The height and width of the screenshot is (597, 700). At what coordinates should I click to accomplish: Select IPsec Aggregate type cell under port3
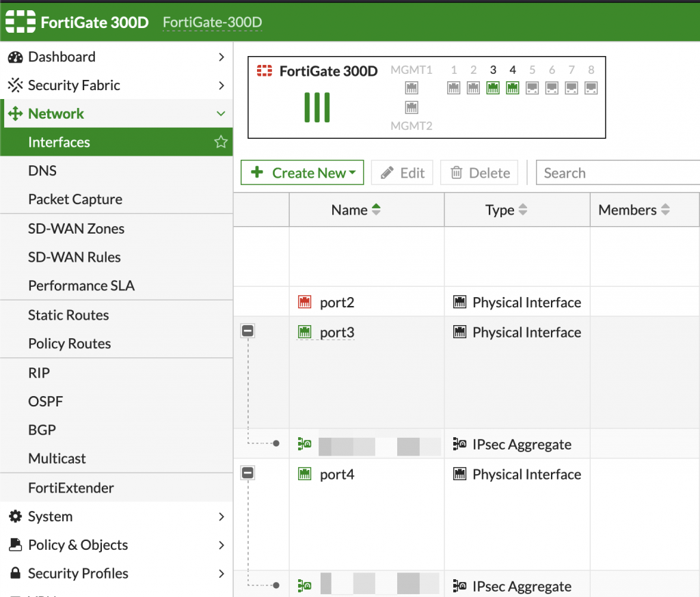tap(517, 444)
